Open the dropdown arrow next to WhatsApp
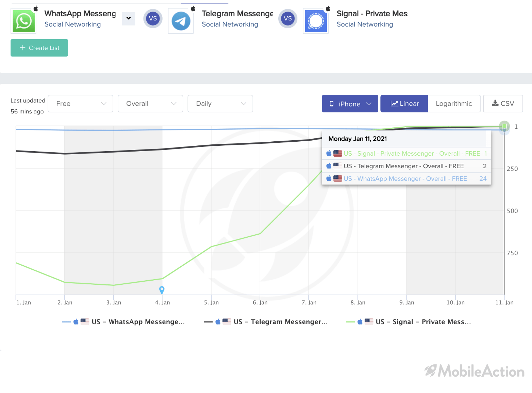Screen dimensions: 532x393 (x=129, y=18)
